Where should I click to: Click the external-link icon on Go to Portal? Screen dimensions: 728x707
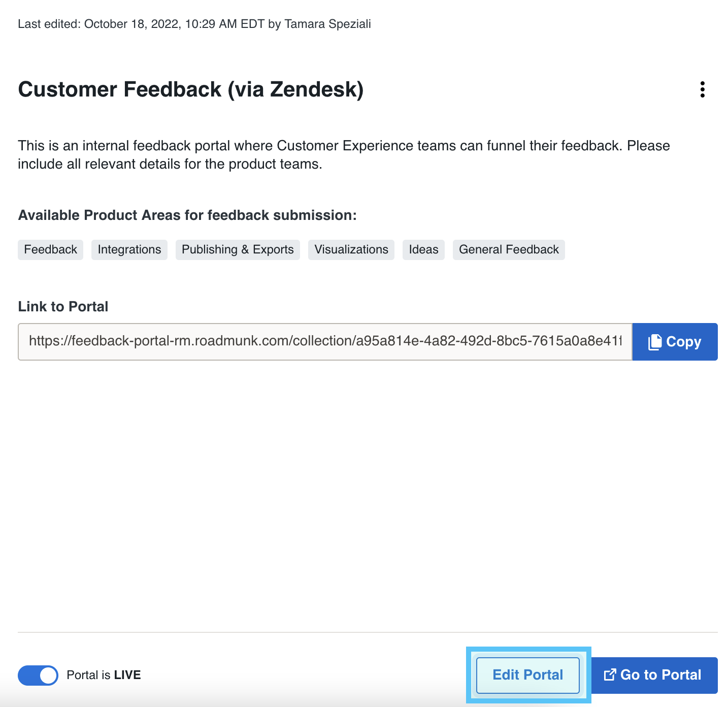point(610,675)
